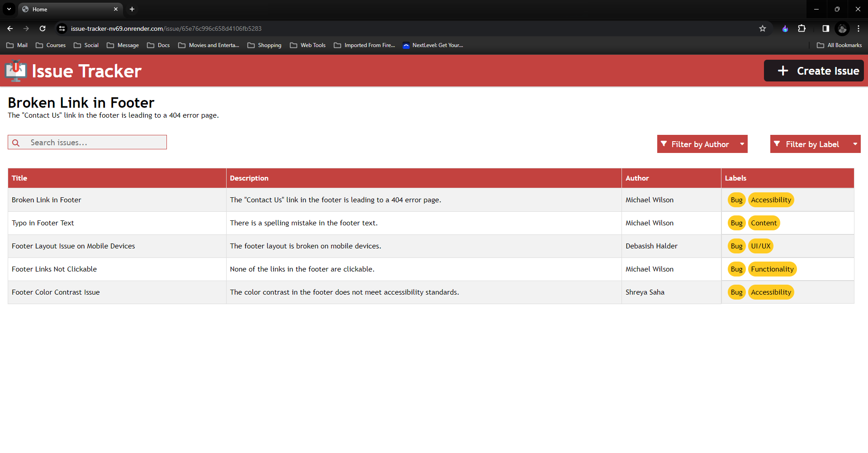Expand the Filter by Label dropdown arrow
This screenshot has height=453, width=868.
[x=855, y=144]
